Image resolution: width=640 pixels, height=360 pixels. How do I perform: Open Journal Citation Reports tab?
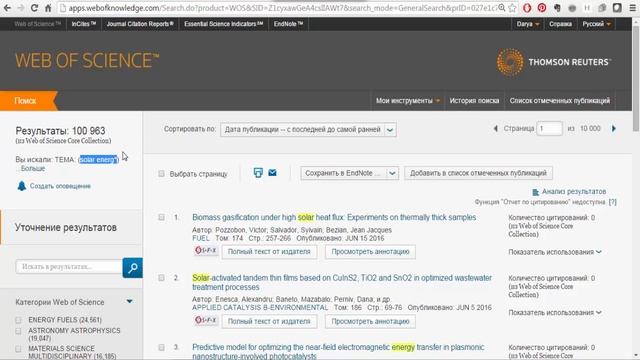[140, 24]
